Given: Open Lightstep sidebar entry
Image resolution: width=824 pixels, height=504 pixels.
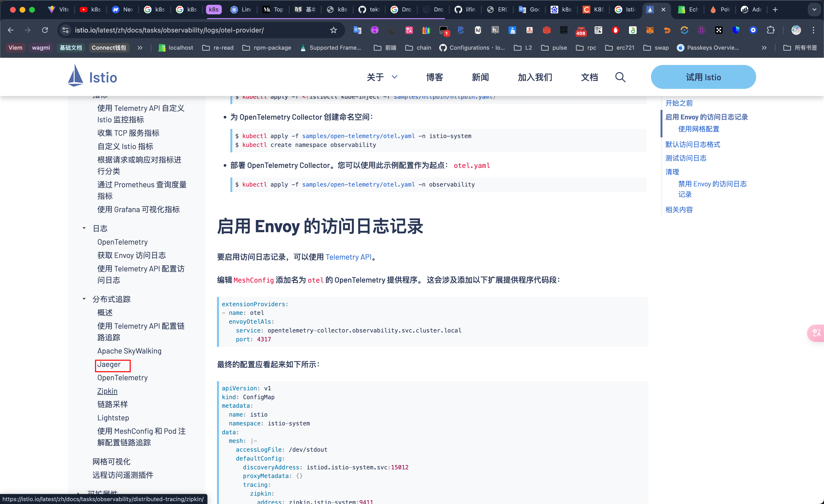Looking at the screenshot, I should 113,418.
